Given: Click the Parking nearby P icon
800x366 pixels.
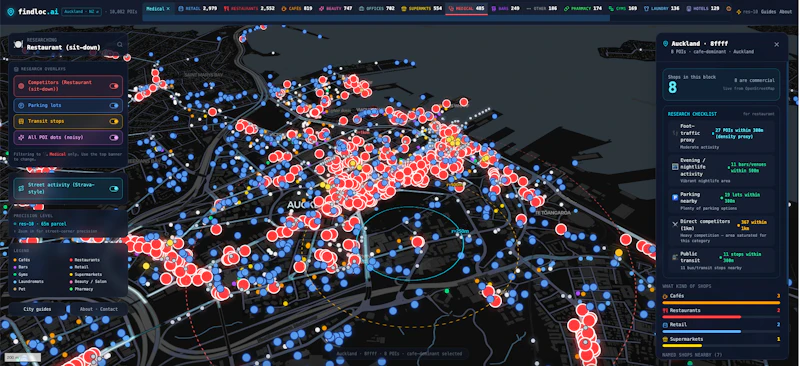Looking at the screenshot, I should pyautogui.click(x=674, y=198).
